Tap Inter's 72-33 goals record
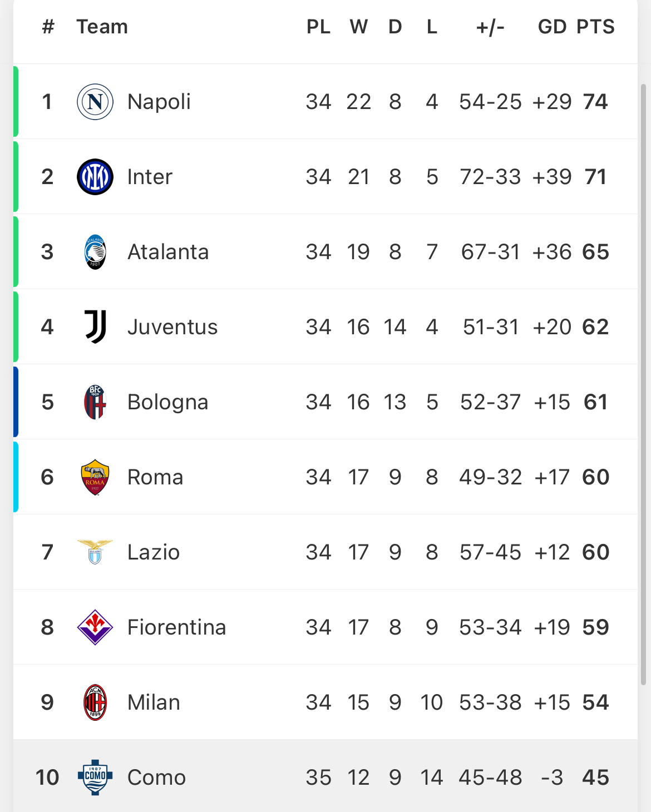Viewport: 651px width, 812px height. coord(490,177)
